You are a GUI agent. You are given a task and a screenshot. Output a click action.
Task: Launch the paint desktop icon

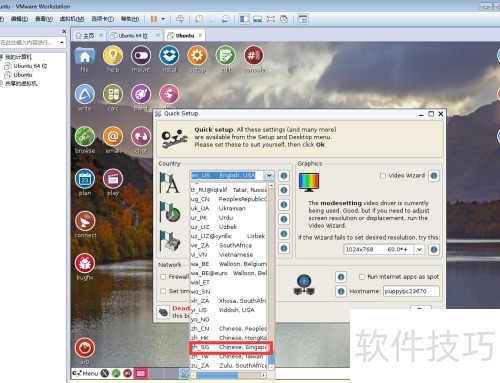(141, 94)
